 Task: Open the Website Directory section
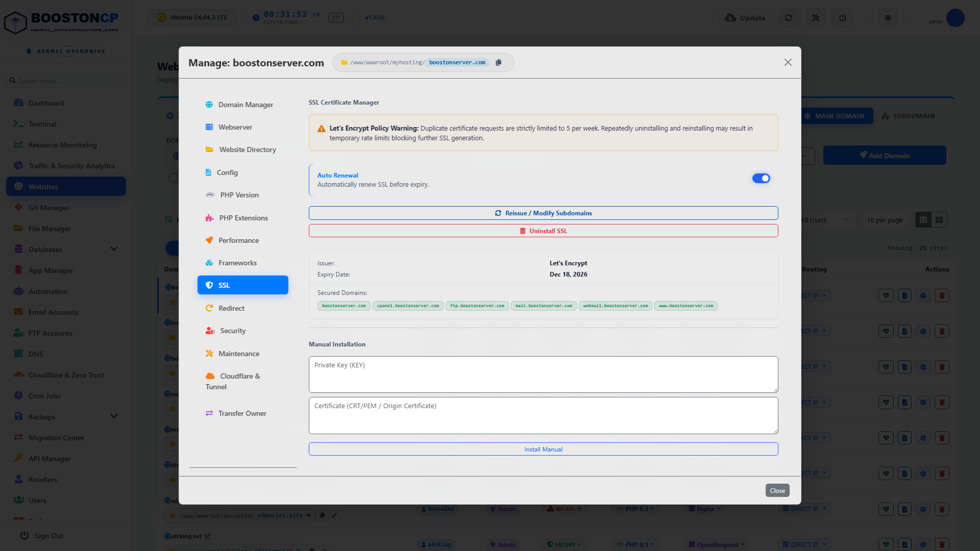(x=242, y=149)
